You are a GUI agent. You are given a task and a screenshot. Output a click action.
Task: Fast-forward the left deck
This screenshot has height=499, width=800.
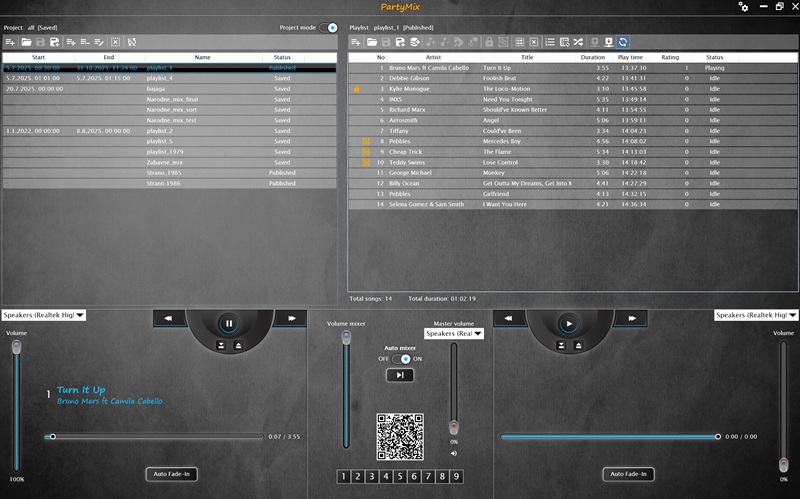coord(289,319)
